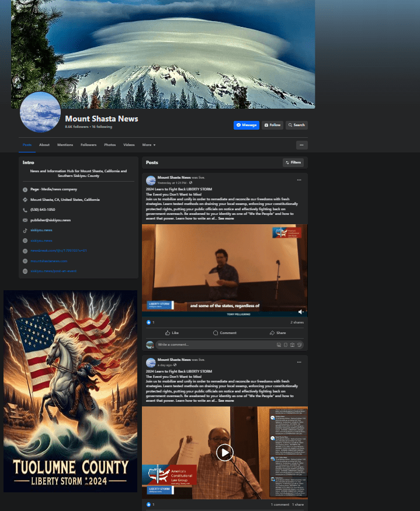
Task: Click the Comment icon on first post
Action: click(224, 333)
